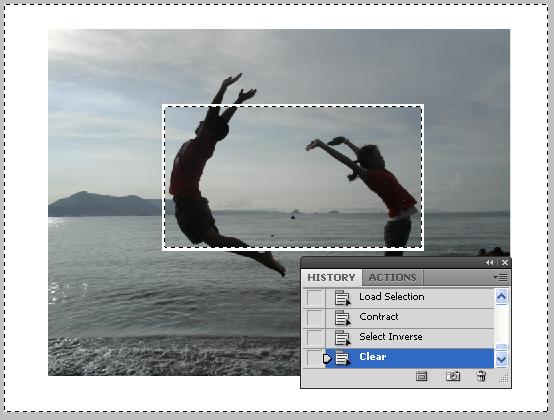Click the history list scroll down arrow

(x=501, y=360)
